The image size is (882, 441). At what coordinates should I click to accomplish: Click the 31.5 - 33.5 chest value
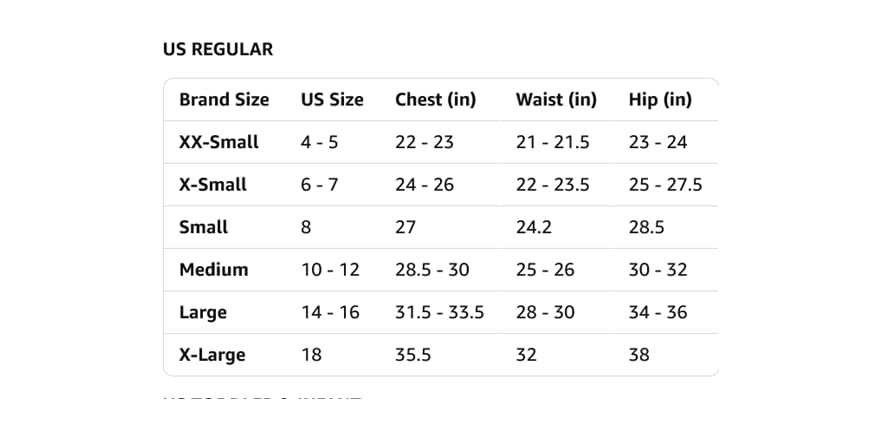439,312
